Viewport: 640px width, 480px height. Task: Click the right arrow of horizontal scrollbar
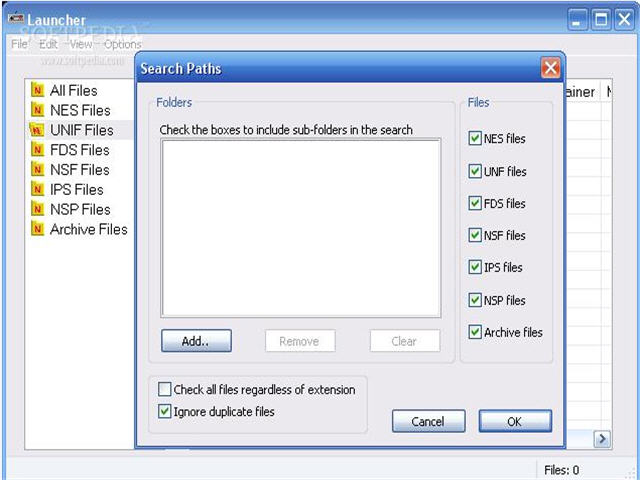click(x=602, y=439)
